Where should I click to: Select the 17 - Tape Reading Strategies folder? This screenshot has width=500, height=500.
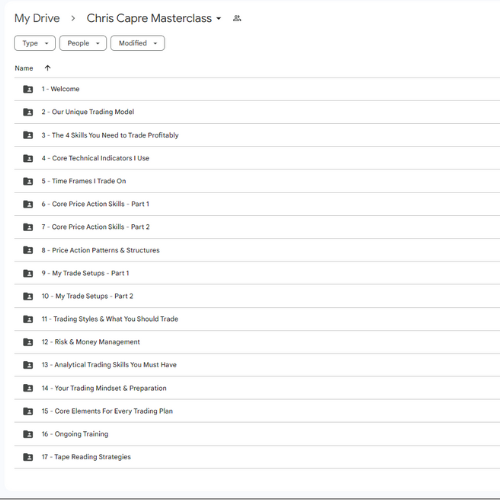coord(257,457)
